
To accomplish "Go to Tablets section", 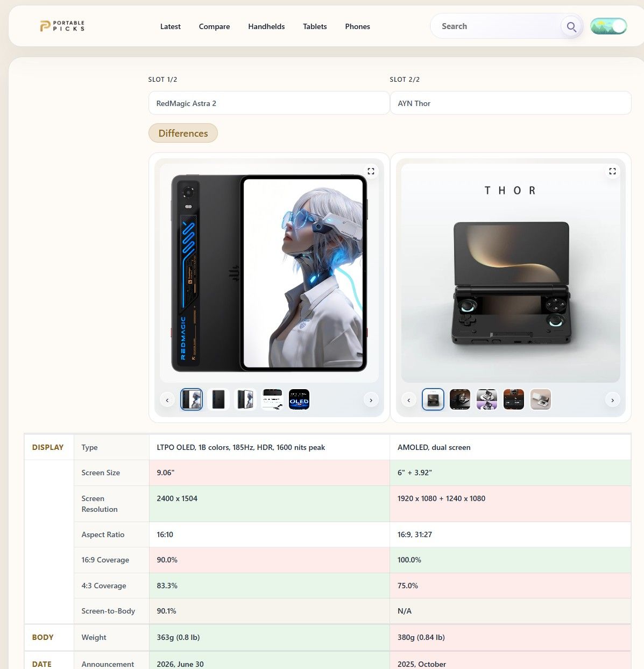I will pos(315,26).
